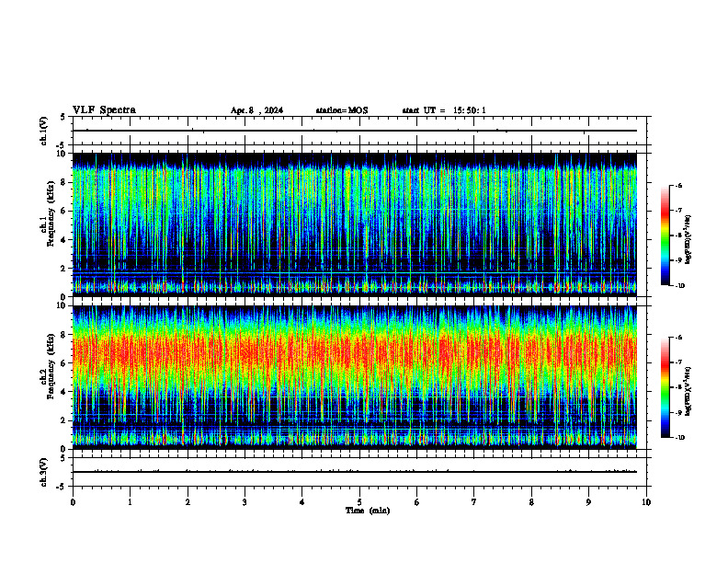Viewport: 728px width, 563px height.
Task: Click the "10" minute label on the time axis
Action: 646,502
